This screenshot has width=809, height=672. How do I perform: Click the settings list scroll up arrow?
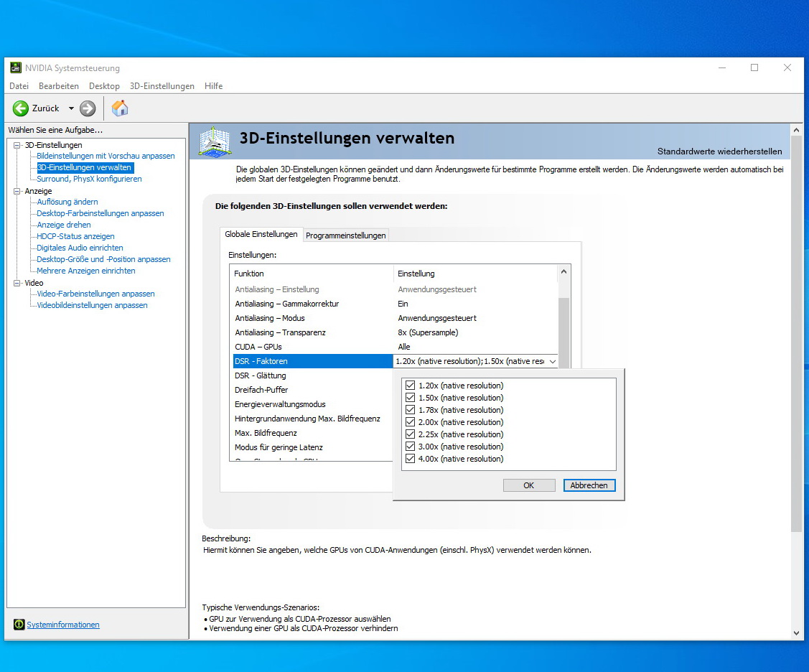click(564, 272)
